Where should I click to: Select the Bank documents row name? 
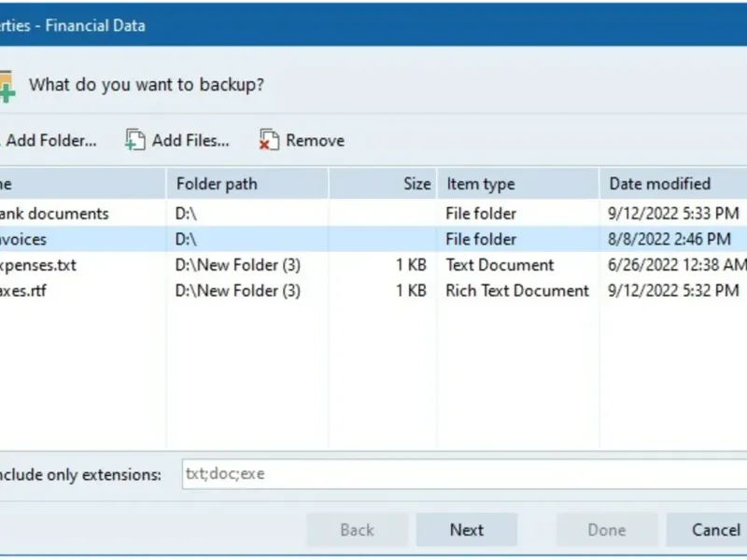coord(54,214)
